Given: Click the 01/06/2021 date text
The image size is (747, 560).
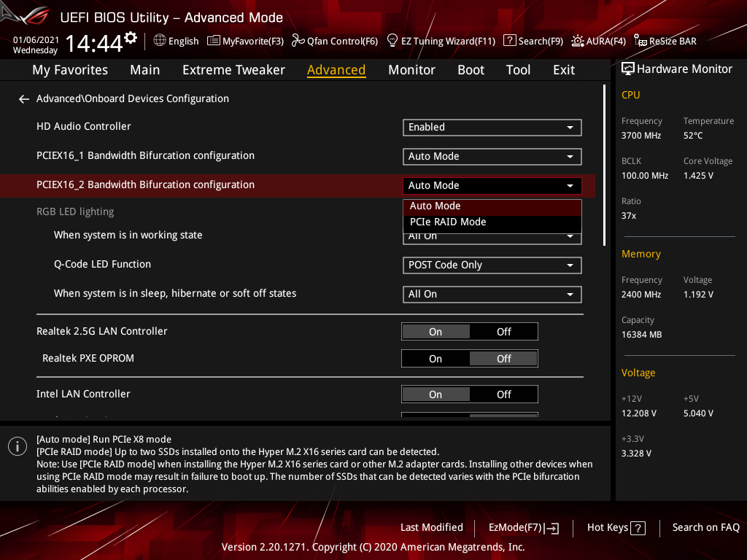Looking at the screenshot, I should coord(36,40).
